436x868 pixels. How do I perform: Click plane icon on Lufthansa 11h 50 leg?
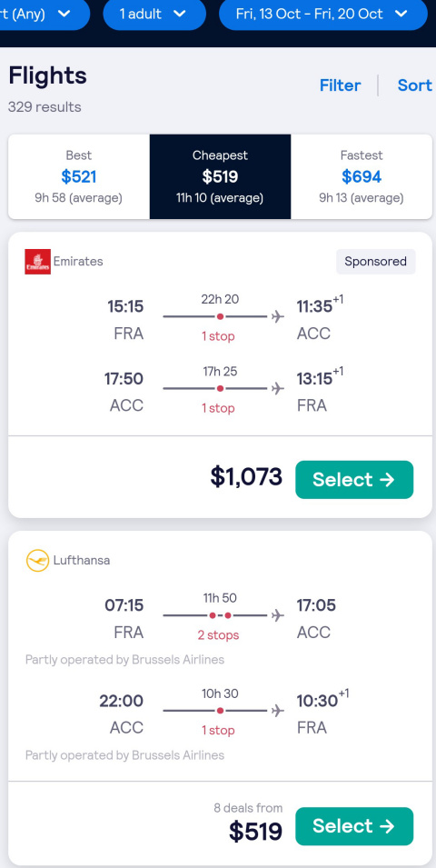click(x=278, y=615)
